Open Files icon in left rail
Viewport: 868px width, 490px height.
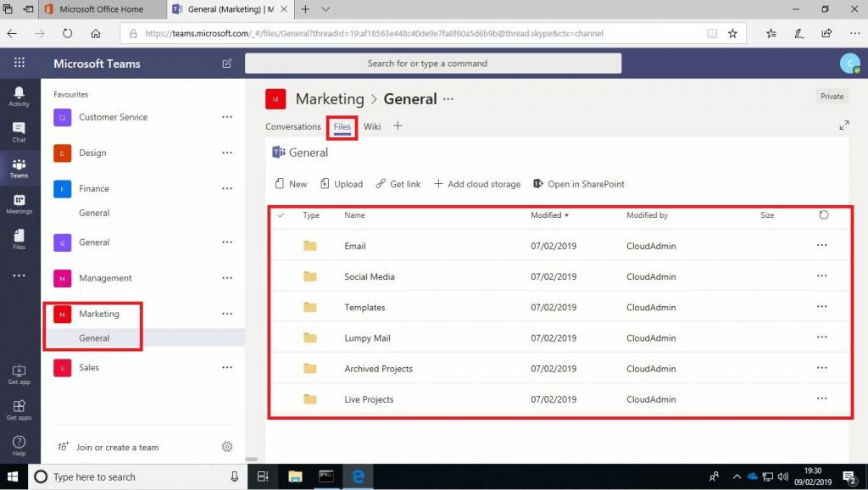click(x=19, y=240)
